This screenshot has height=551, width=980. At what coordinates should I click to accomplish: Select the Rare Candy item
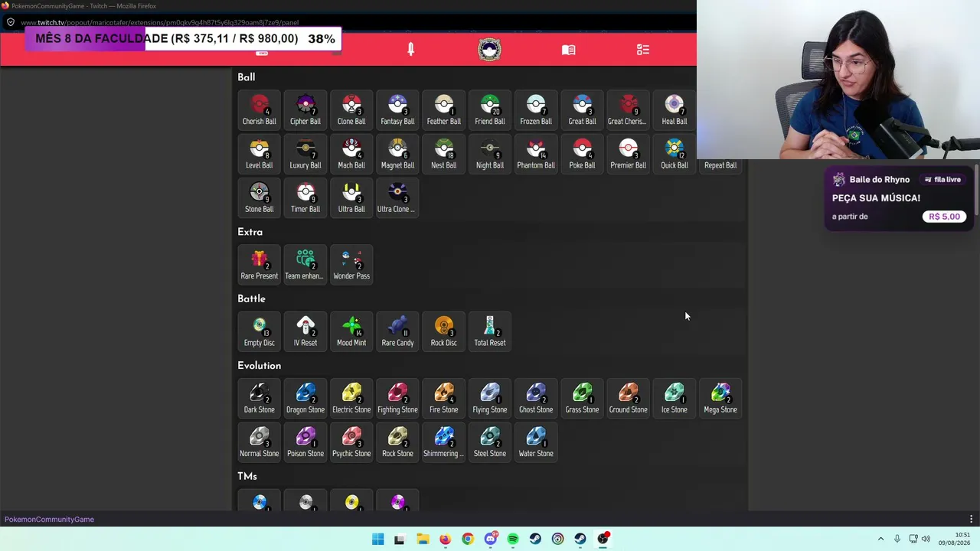[397, 331]
